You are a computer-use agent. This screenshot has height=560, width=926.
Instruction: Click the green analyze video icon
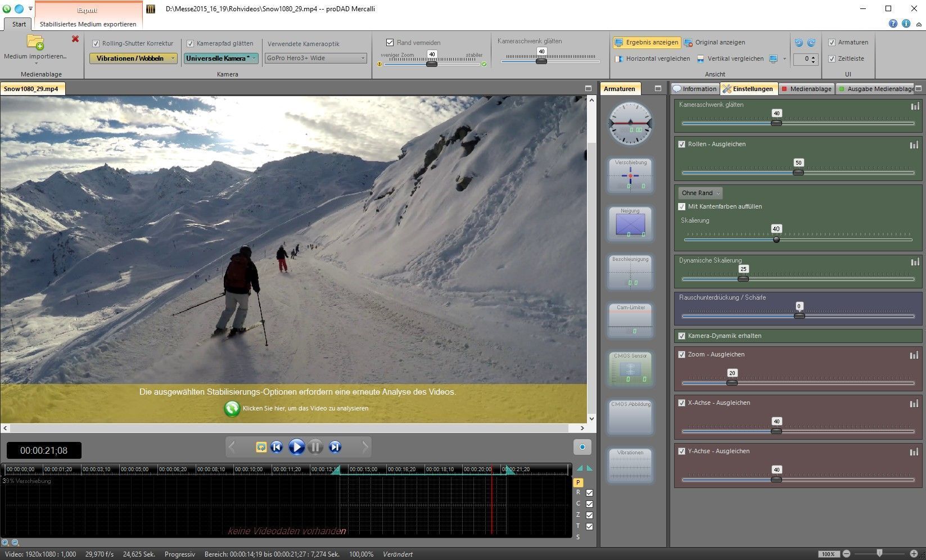point(232,408)
